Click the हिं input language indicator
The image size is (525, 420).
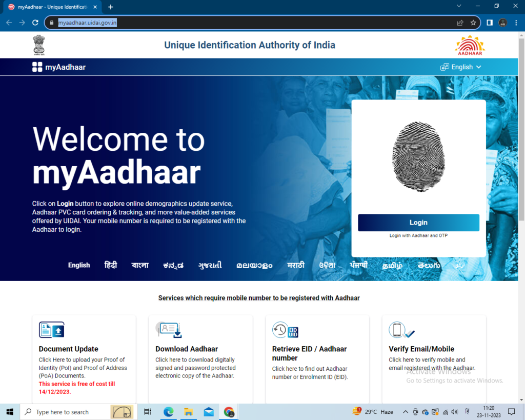click(467, 412)
